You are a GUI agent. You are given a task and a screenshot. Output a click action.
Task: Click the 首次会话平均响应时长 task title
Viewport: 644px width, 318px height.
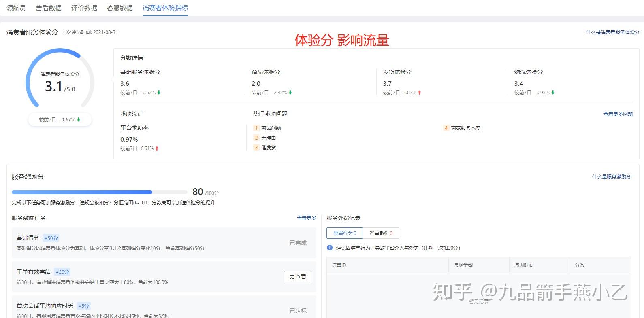(x=45, y=306)
